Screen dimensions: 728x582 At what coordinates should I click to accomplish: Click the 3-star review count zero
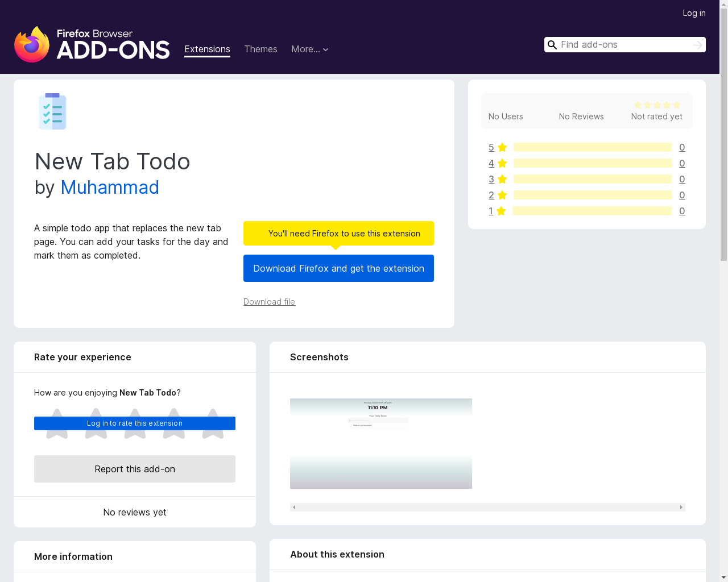click(x=682, y=179)
